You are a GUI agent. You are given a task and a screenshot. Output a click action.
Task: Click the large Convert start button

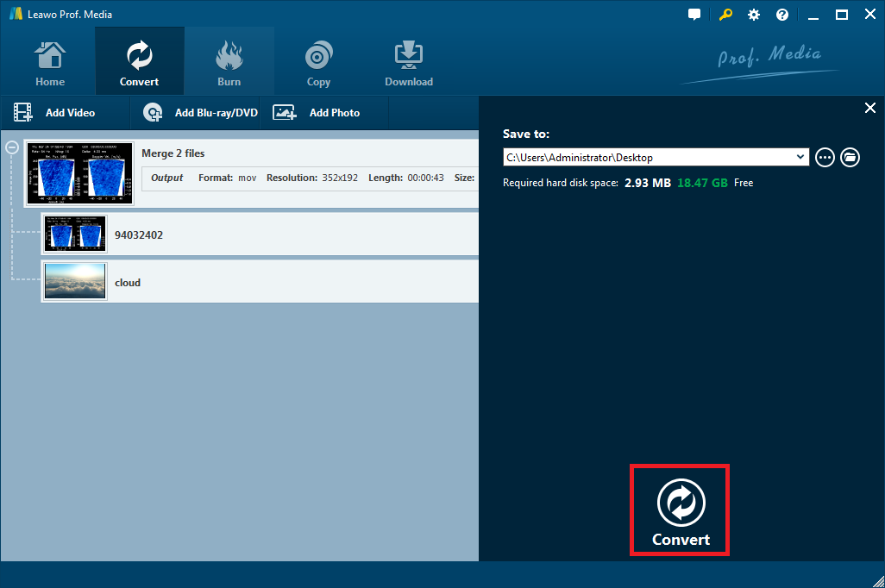click(x=681, y=510)
